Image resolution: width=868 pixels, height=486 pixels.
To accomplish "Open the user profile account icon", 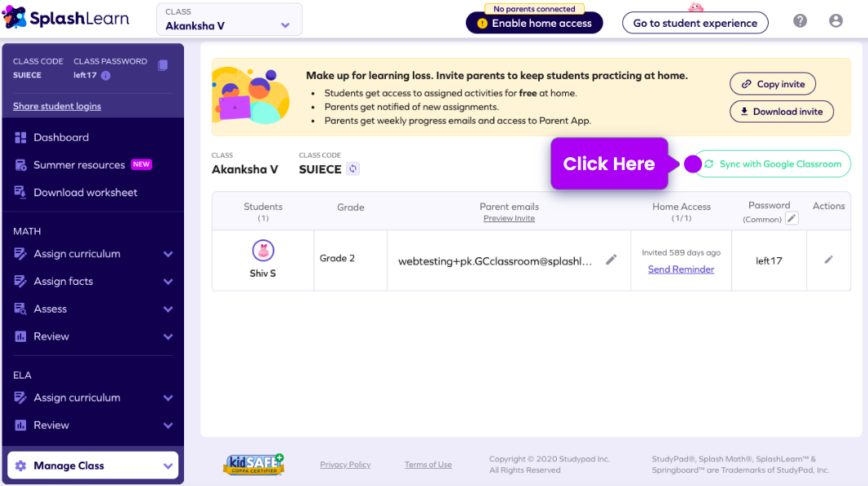I will [x=835, y=21].
